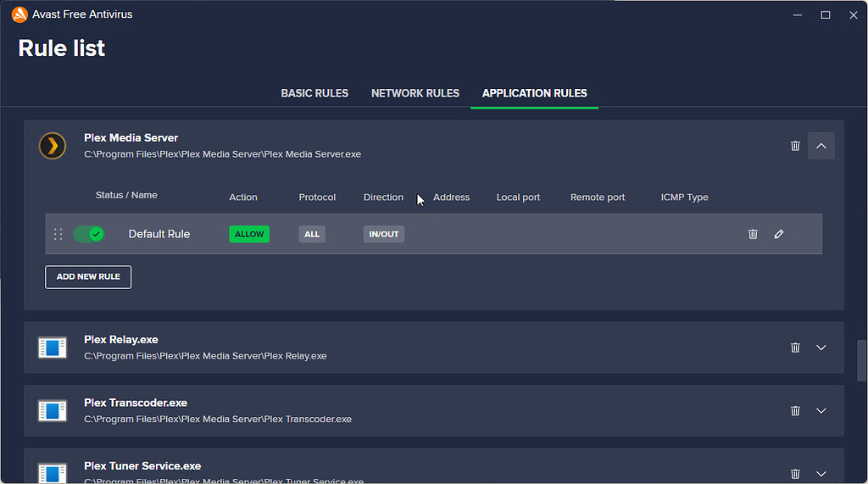Switch to the Basic Rules tab

pyautogui.click(x=314, y=93)
